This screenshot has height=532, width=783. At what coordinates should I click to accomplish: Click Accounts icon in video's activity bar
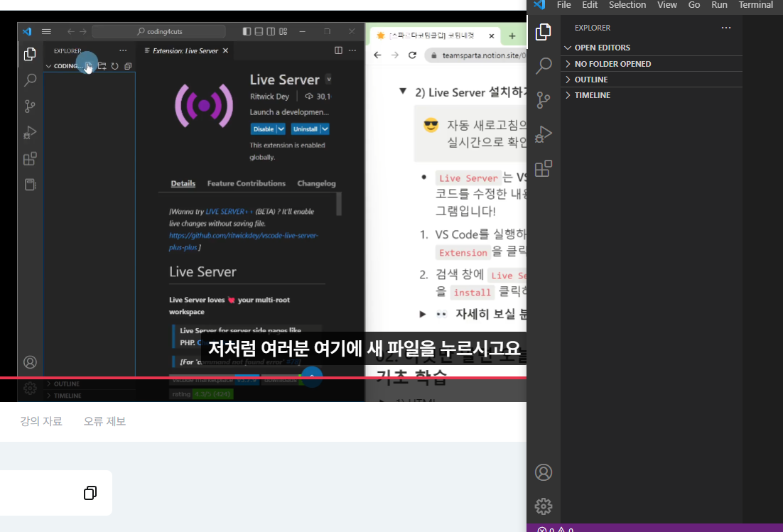(30, 362)
